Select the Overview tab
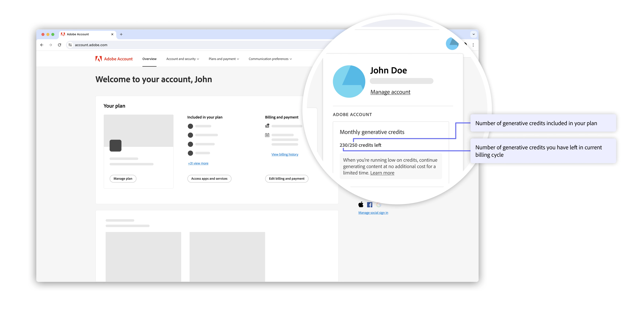 [x=149, y=59]
